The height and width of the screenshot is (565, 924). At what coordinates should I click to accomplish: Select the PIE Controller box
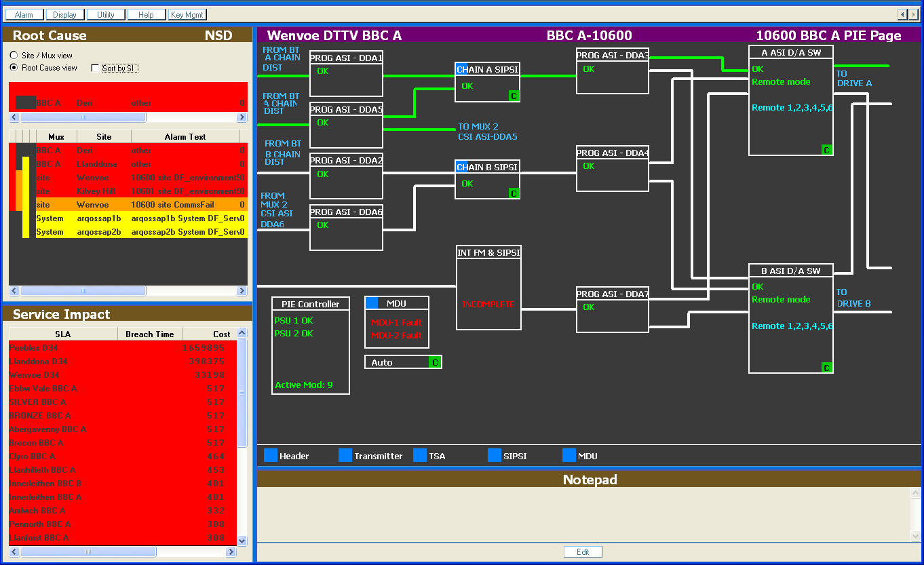tap(311, 345)
